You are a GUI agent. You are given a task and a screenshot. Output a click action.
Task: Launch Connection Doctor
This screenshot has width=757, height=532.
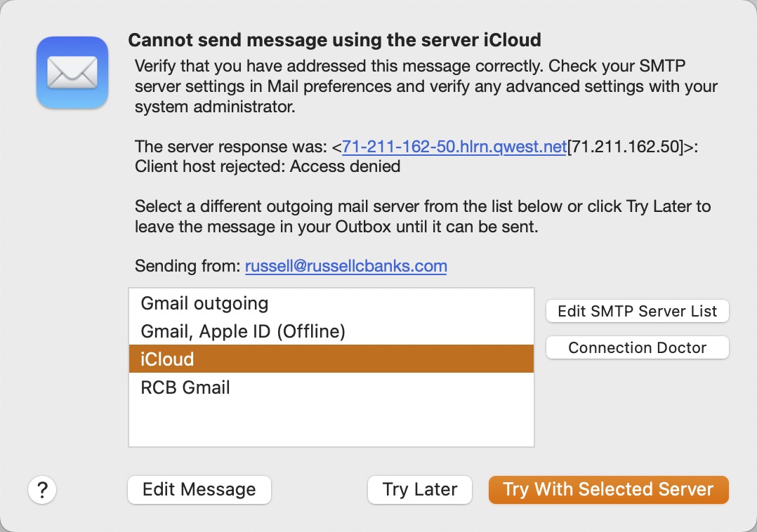point(637,347)
